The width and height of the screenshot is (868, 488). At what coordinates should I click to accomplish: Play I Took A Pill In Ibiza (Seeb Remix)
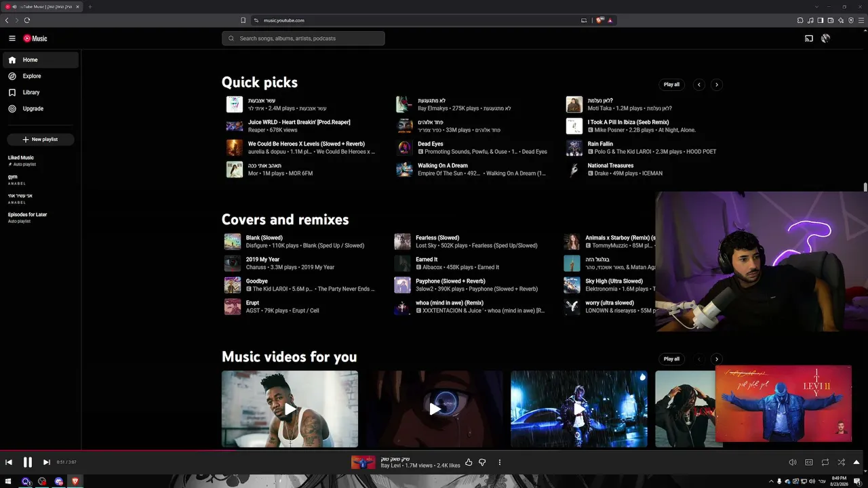tap(629, 123)
